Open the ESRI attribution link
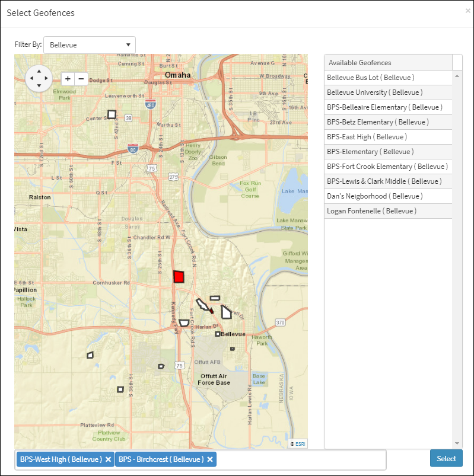This screenshot has width=474, height=476. point(300,444)
